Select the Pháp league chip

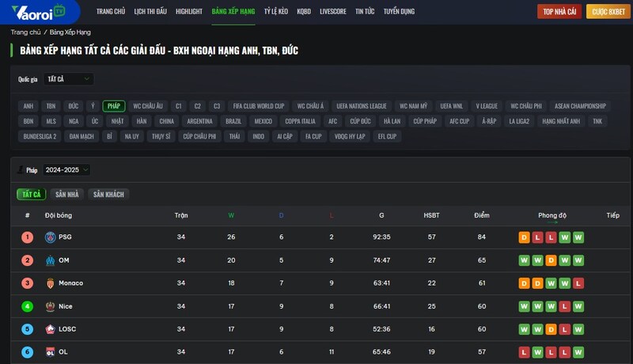pyautogui.click(x=114, y=106)
